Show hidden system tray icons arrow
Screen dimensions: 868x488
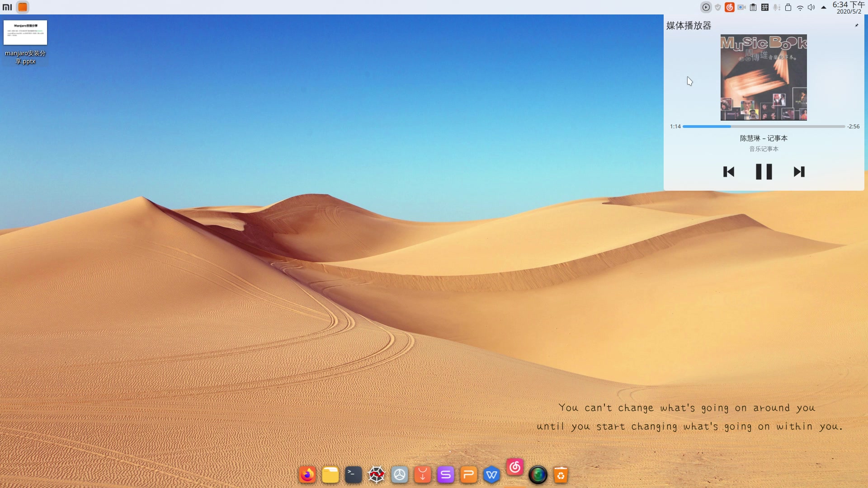[x=824, y=7]
